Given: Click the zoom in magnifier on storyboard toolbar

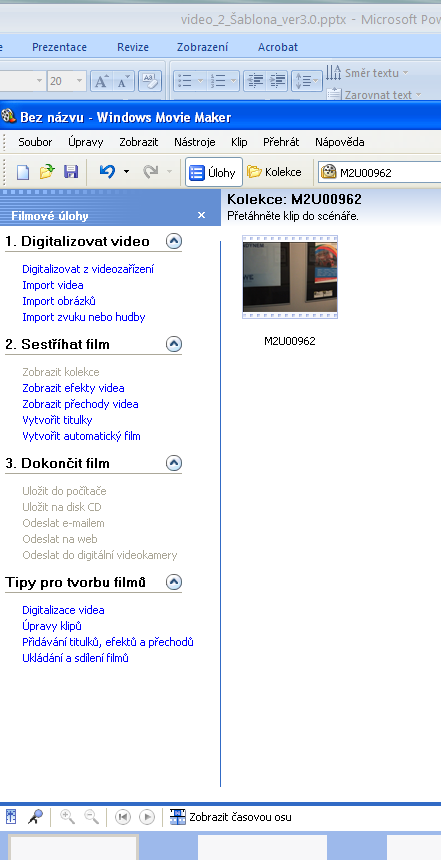Looking at the screenshot, I should pos(67,817).
